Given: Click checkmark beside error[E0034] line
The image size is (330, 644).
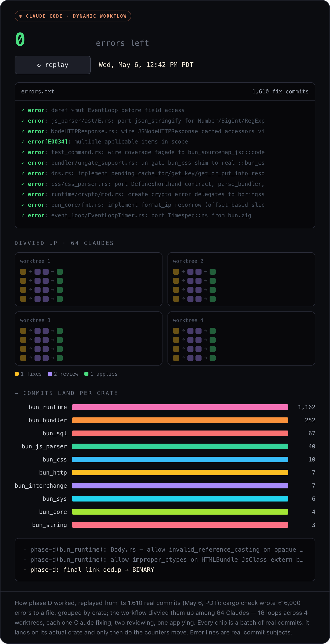Looking at the screenshot, I should [23, 142].
